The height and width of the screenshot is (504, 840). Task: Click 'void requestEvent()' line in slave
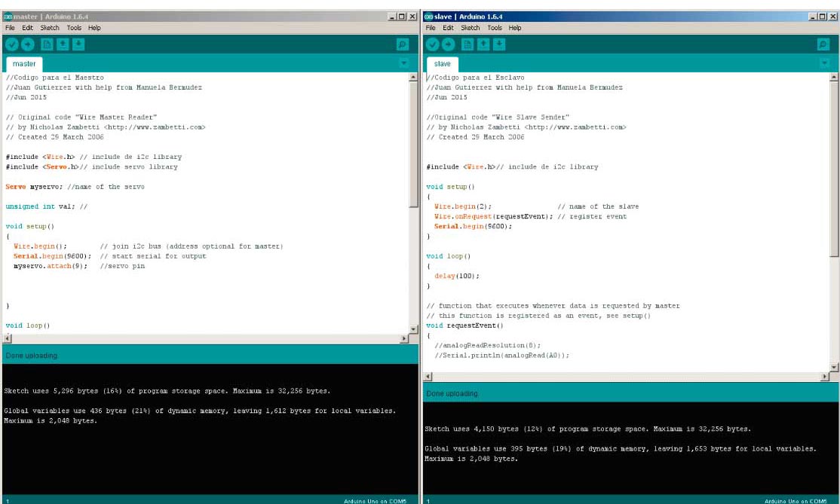[x=465, y=325]
